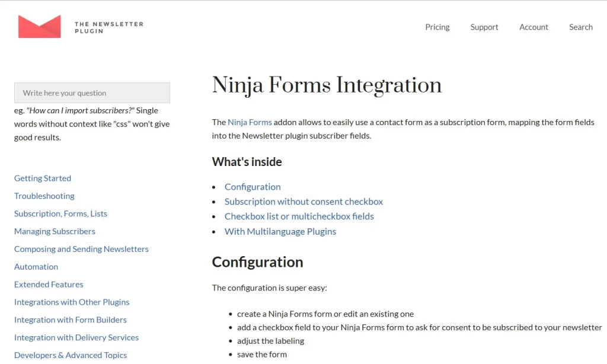Image resolution: width=607 pixels, height=364 pixels.
Task: Jump to Configuration in What's inside list
Action: [253, 187]
